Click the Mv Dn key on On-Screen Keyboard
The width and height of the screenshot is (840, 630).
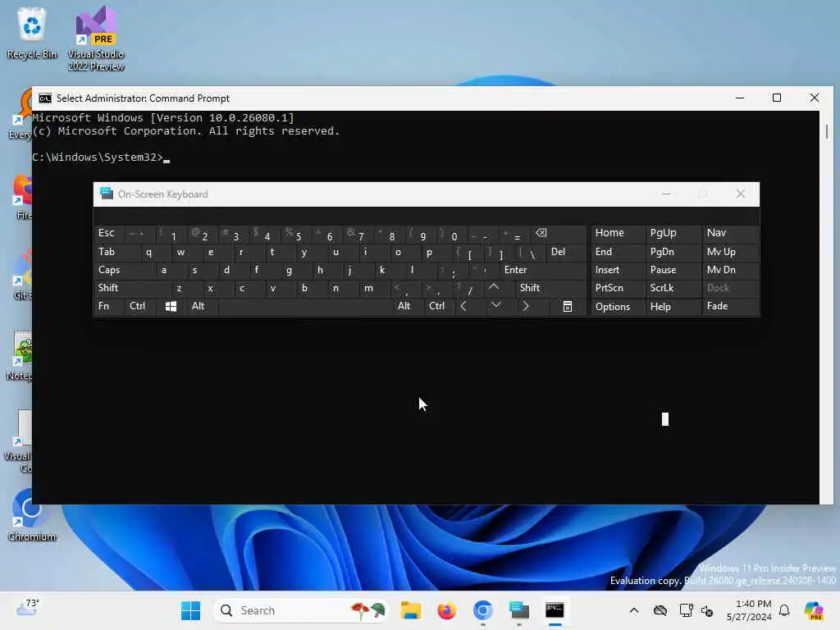[x=729, y=270]
